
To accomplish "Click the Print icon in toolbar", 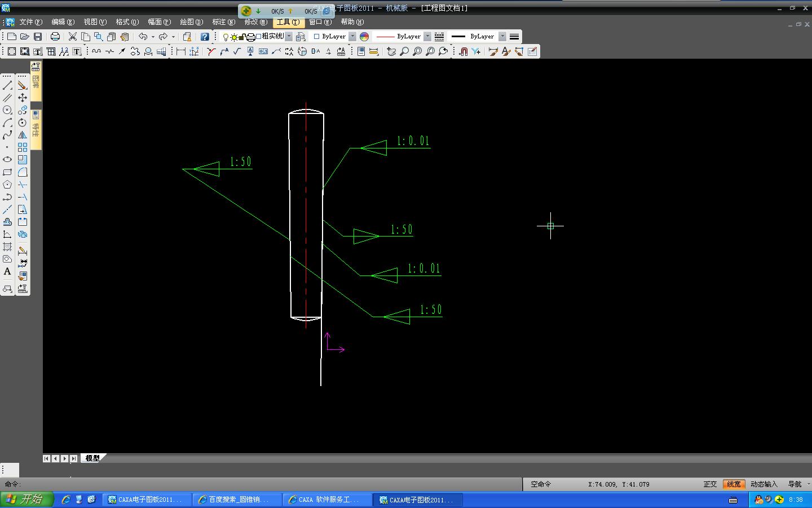I will point(55,37).
